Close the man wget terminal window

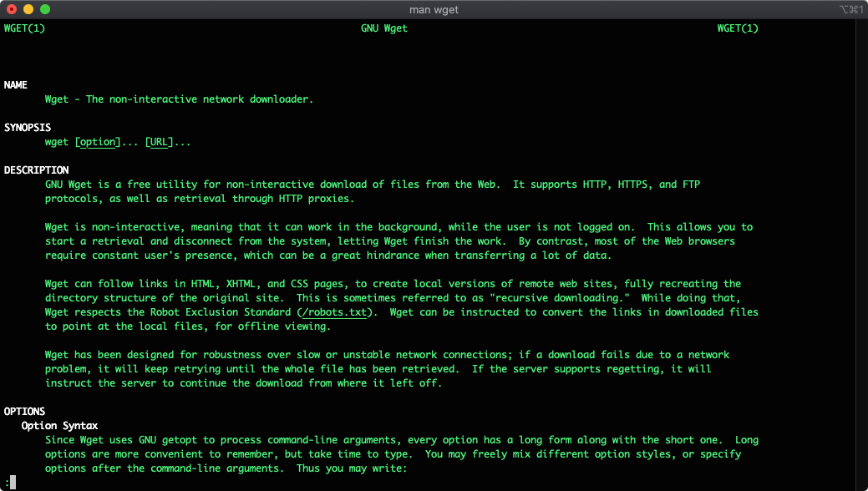[x=12, y=9]
